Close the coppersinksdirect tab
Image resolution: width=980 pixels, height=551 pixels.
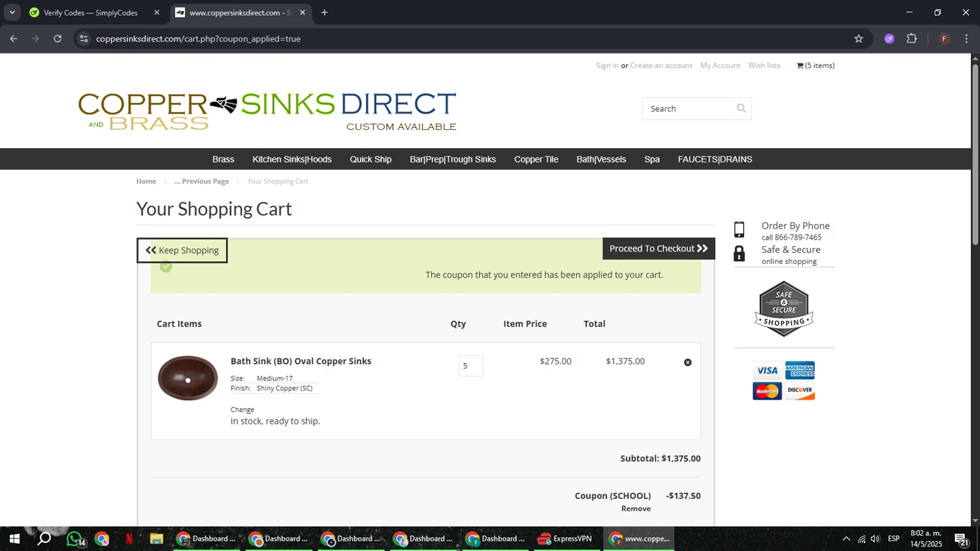(302, 12)
